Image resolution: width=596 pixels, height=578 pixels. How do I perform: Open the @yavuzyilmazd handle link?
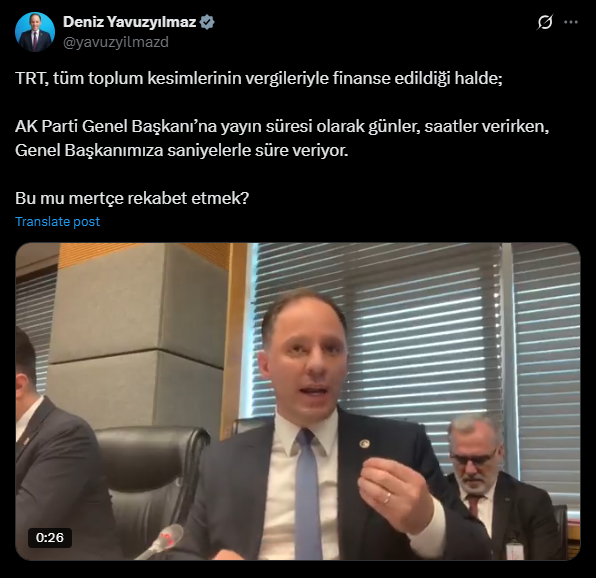pos(116,42)
